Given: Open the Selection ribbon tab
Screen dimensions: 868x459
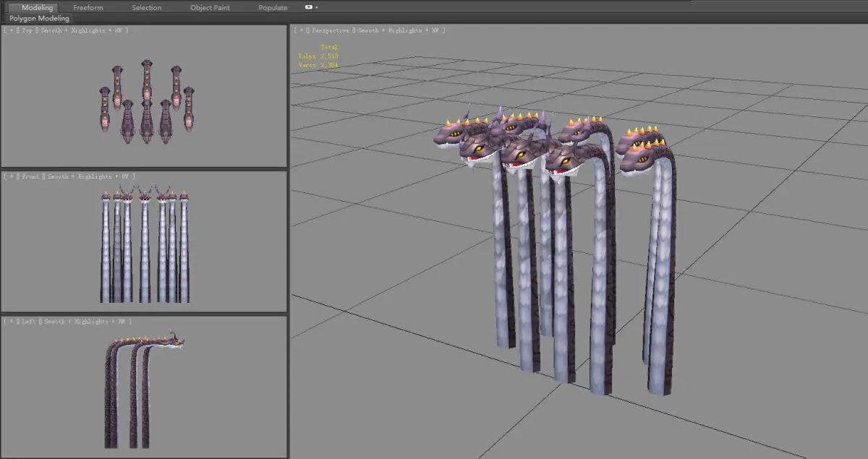Looking at the screenshot, I should pos(147,7).
